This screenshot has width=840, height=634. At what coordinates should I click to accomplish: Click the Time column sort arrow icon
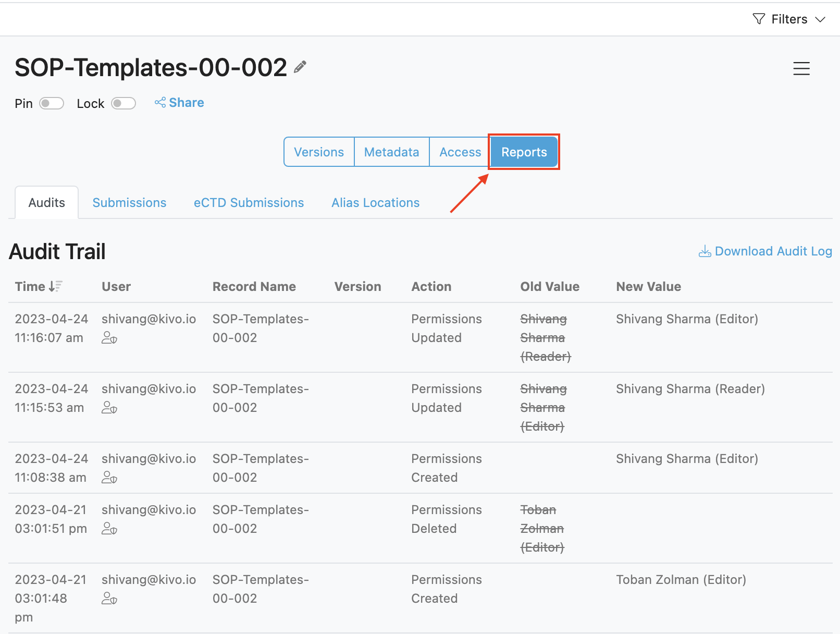[x=56, y=286]
